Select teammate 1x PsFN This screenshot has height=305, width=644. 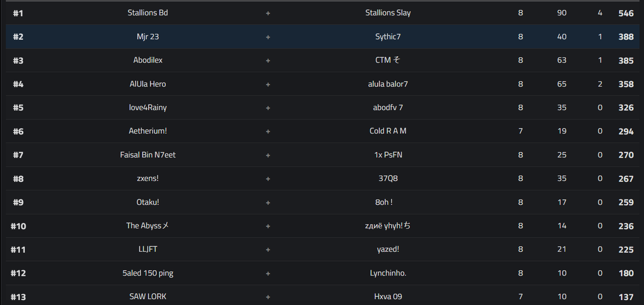point(388,154)
